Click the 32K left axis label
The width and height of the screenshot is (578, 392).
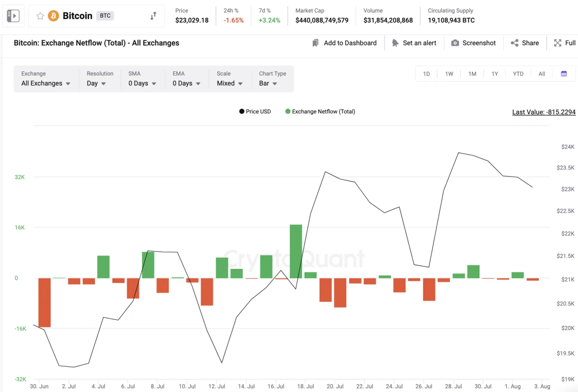point(20,177)
